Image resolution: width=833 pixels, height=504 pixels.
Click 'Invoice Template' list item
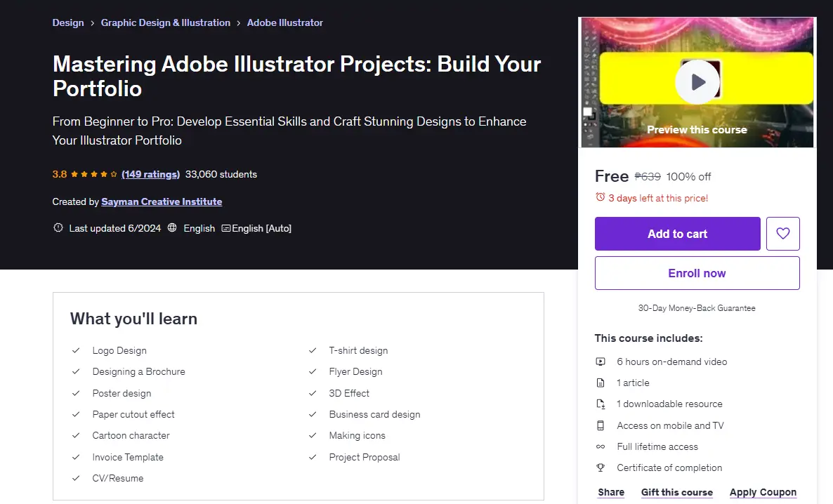[128, 457]
